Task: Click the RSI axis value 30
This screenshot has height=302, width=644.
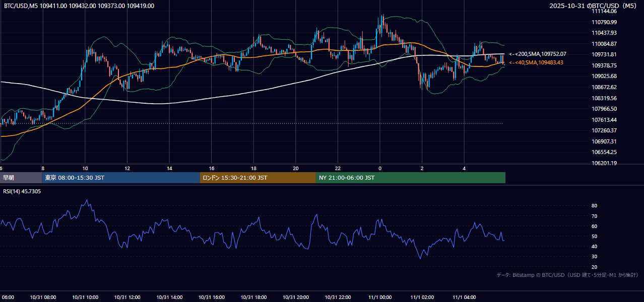Action: [x=595, y=257]
